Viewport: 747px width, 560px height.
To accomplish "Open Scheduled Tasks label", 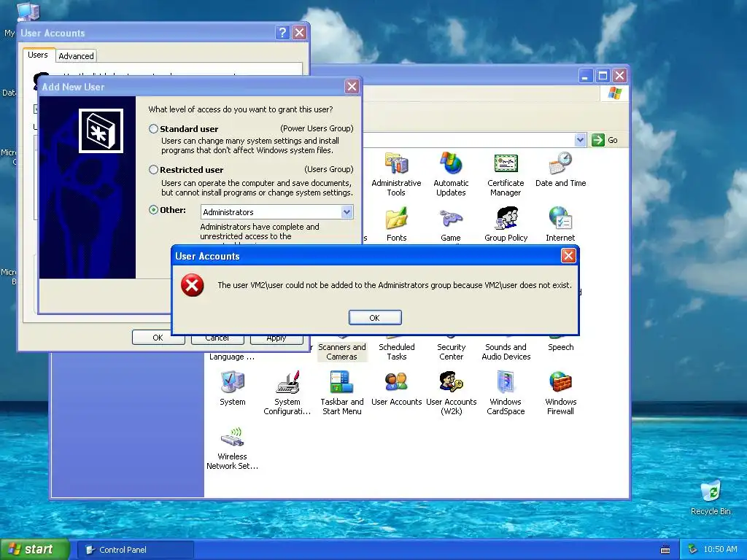I will [396, 352].
